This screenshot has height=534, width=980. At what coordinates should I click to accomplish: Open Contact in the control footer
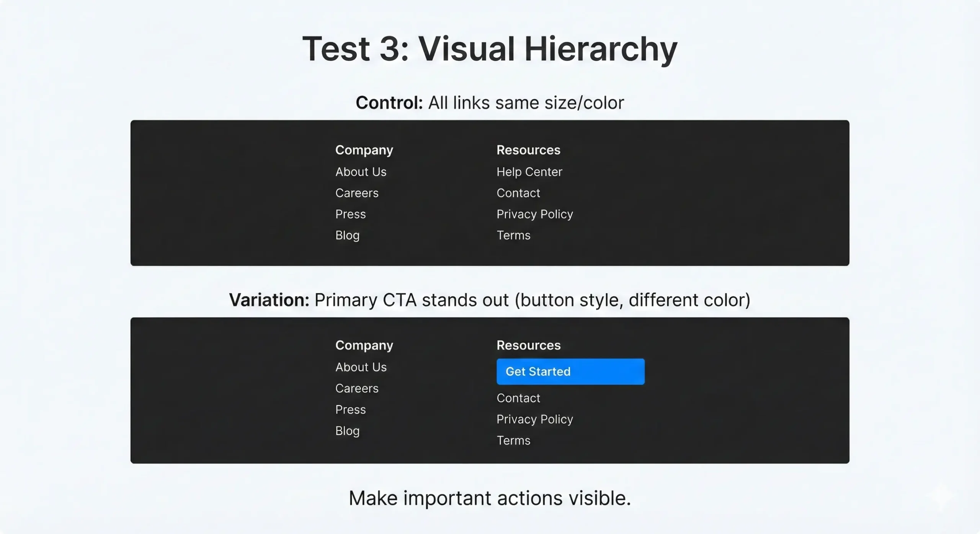[x=518, y=193]
